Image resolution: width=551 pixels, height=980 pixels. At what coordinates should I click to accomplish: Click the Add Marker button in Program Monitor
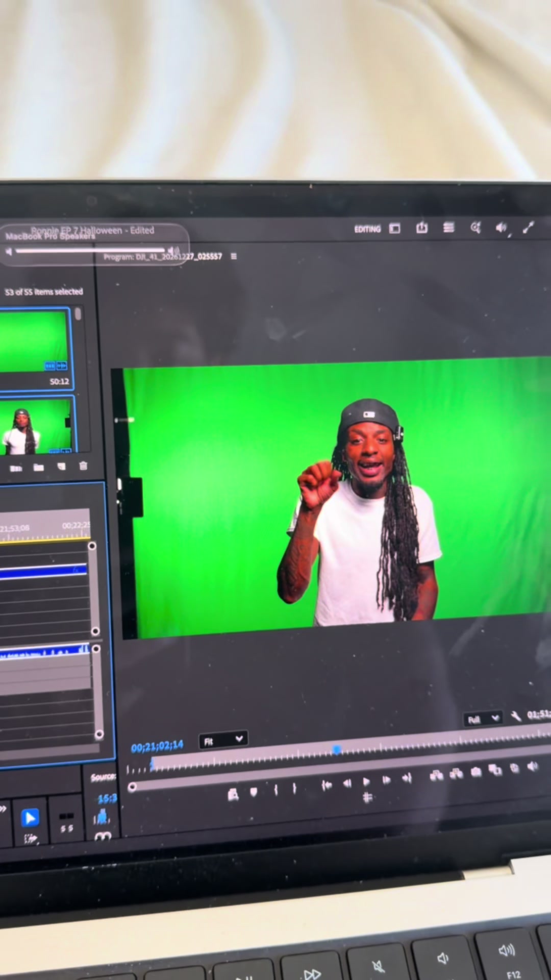pos(254,792)
